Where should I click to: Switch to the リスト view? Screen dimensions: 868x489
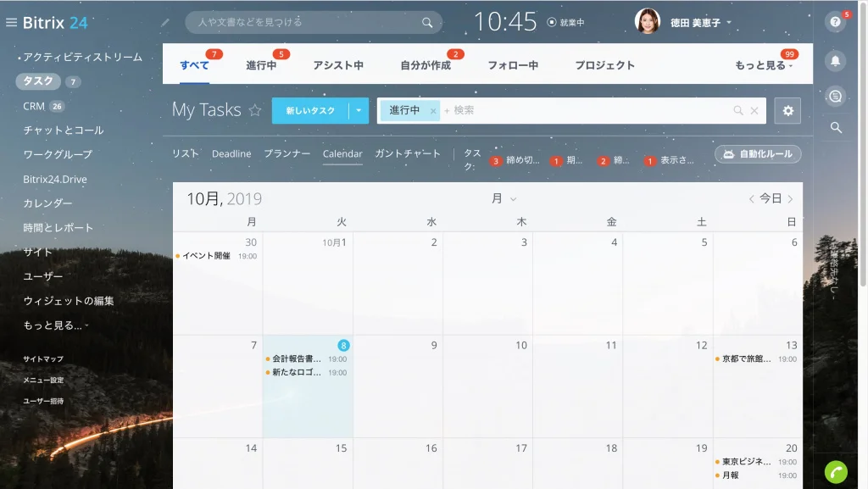click(185, 153)
